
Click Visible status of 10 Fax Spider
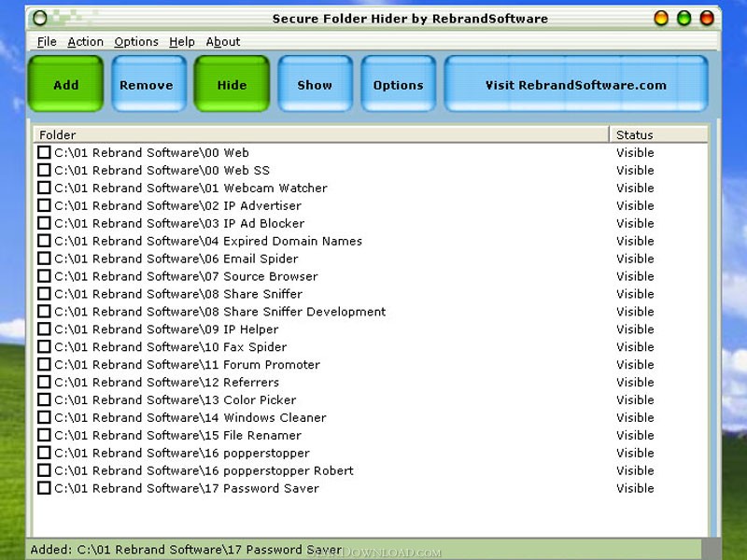pyautogui.click(x=635, y=346)
